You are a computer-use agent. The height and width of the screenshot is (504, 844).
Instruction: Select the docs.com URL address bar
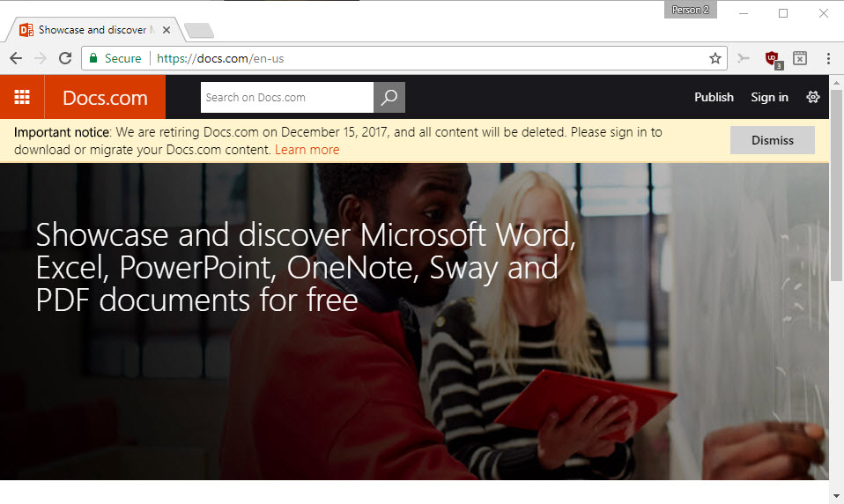point(403,58)
